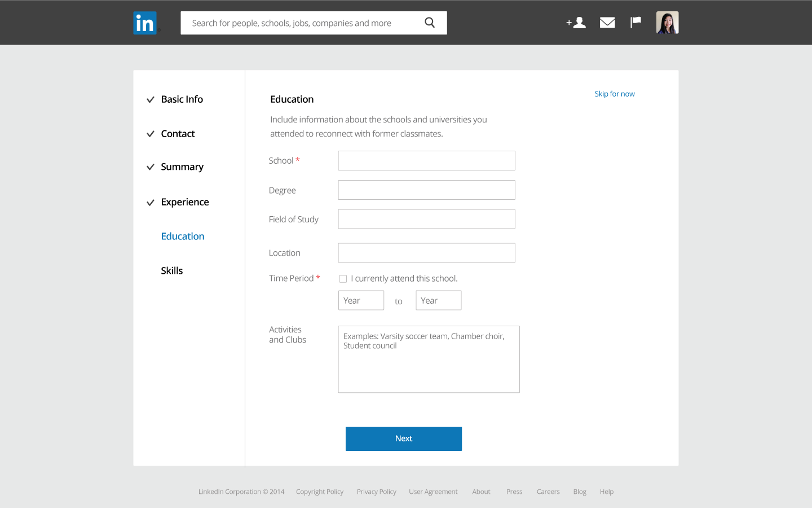Open the messages envelope icon
This screenshot has height=508, width=812.
(607, 23)
